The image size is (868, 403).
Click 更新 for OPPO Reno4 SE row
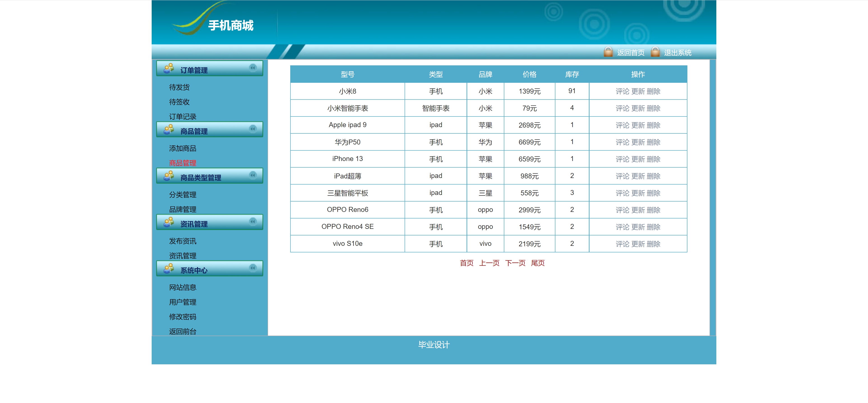pyautogui.click(x=638, y=227)
